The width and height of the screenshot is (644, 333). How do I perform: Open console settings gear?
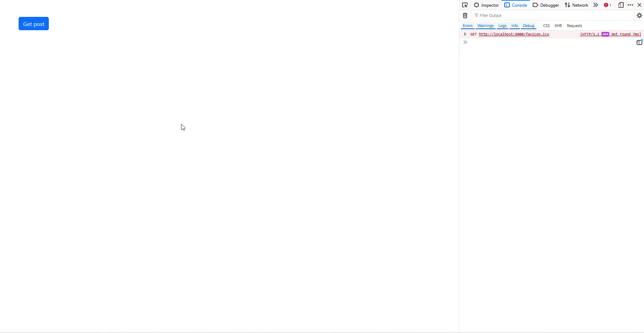(639, 15)
